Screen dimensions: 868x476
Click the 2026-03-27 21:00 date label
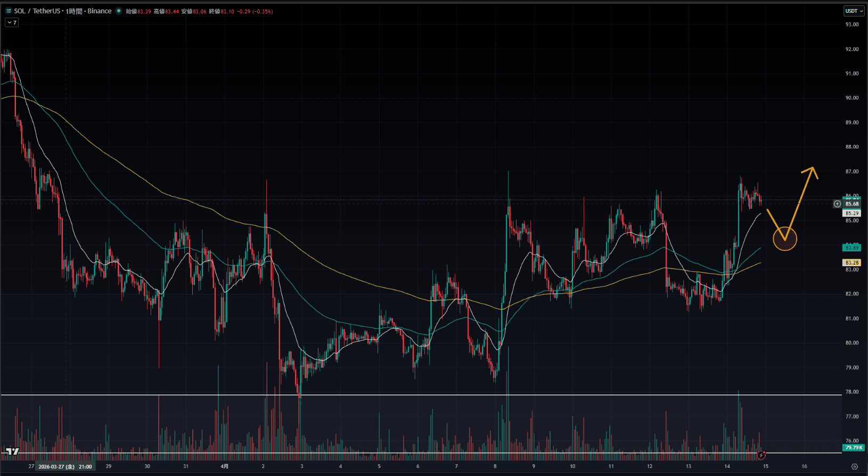[65, 466]
